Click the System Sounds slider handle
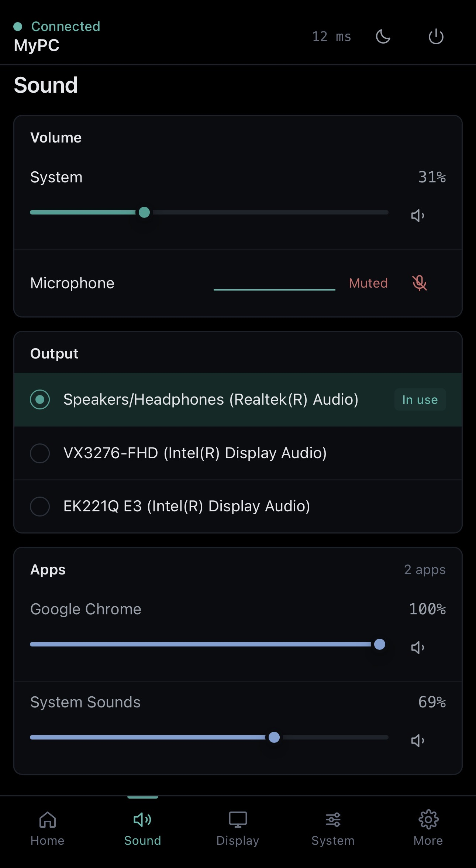This screenshot has height=868, width=476. coord(274,737)
